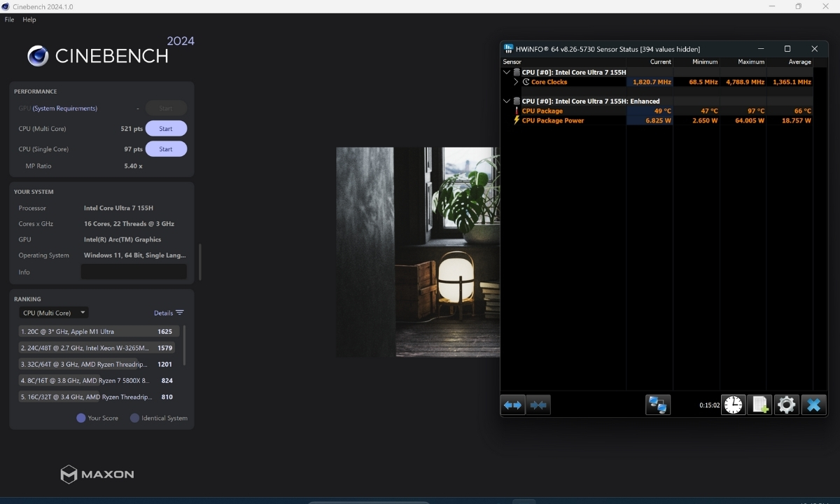Click the Maxon logo at the bottom

click(x=97, y=474)
